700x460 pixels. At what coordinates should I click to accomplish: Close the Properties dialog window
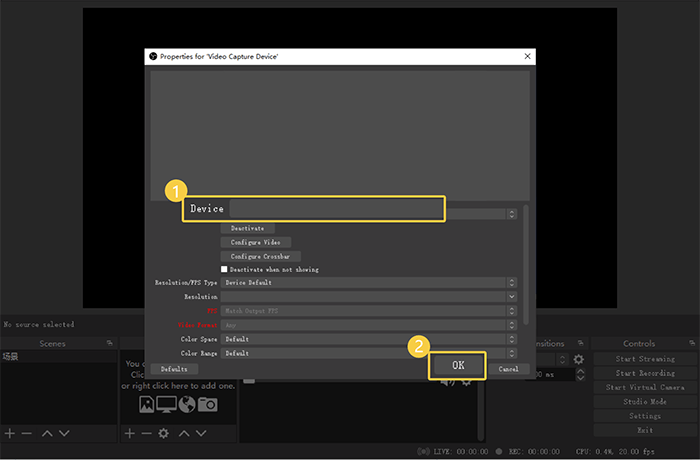[526, 57]
